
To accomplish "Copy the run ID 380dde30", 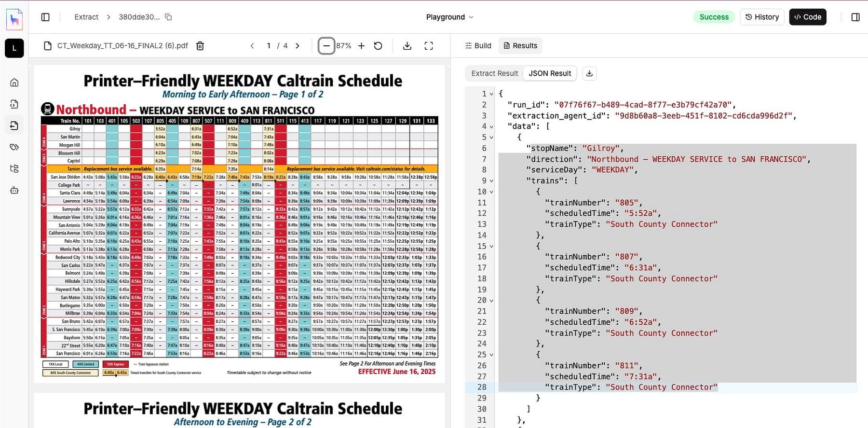I will click(x=168, y=17).
